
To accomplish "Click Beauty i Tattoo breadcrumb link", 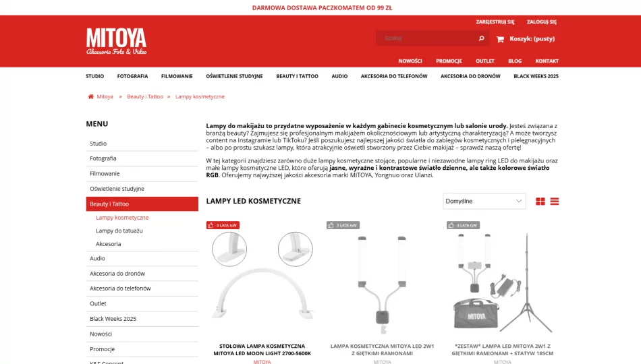I will (x=144, y=97).
